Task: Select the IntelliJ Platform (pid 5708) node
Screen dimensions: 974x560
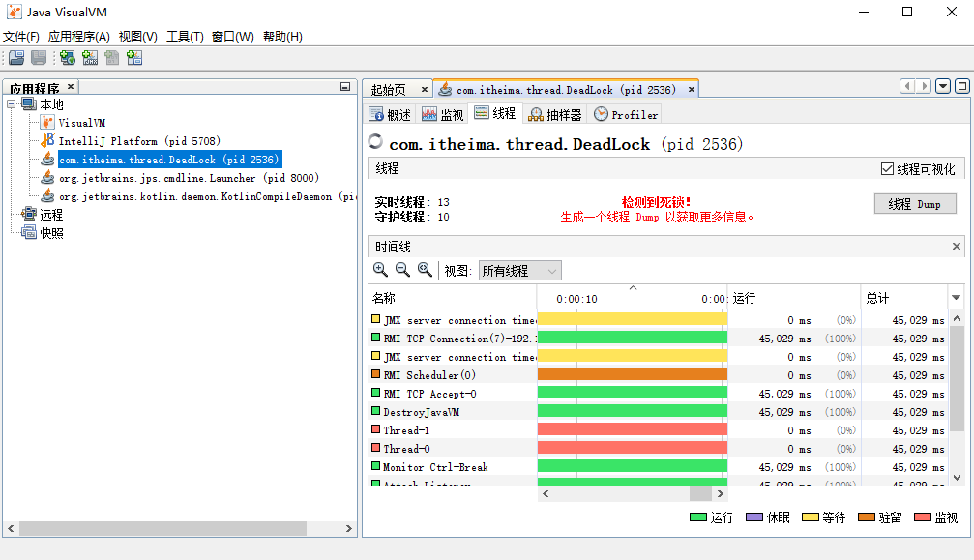Action: pyautogui.click(x=126, y=141)
